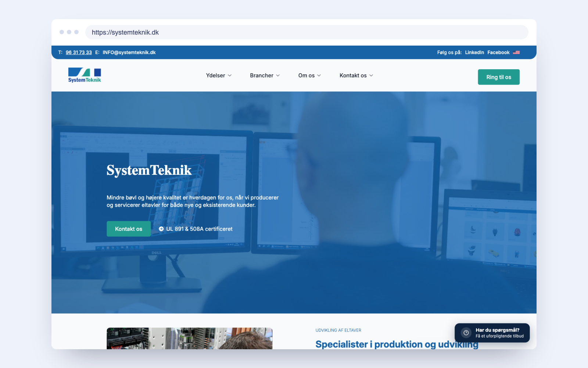This screenshot has height=368, width=588.
Task: Expand the Om os dropdown chevron
Action: pyautogui.click(x=319, y=75)
